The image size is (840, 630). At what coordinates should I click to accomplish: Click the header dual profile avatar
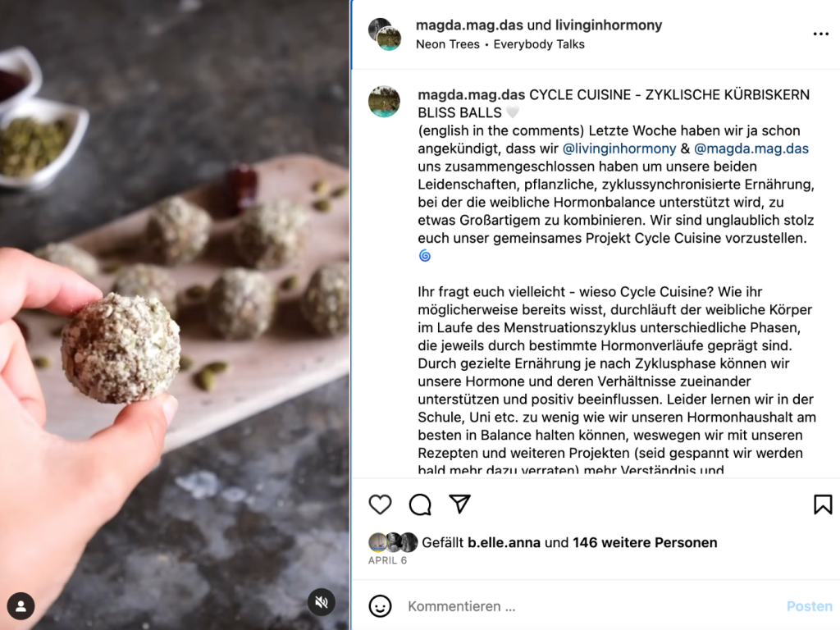385,34
